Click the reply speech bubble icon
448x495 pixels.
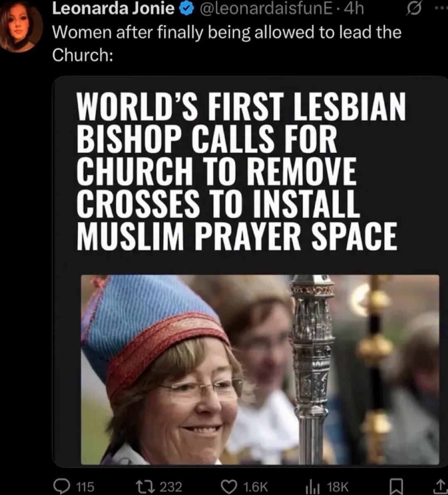point(62,486)
